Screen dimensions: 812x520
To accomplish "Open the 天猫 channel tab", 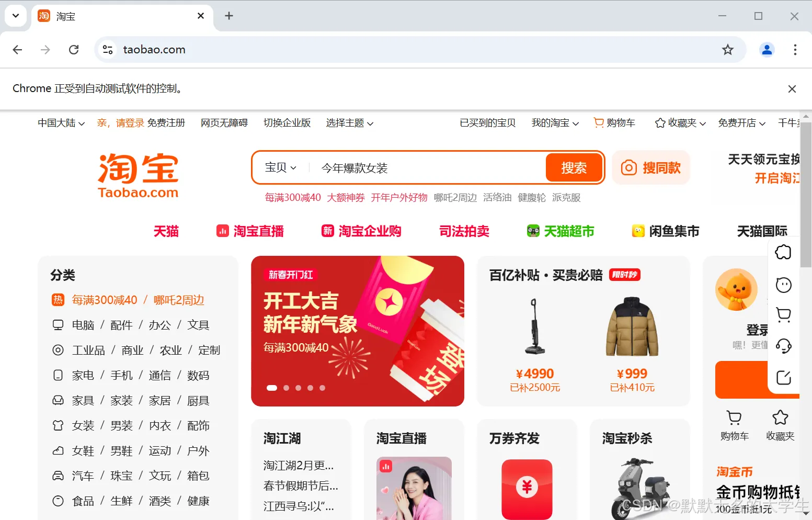I will coord(166,231).
